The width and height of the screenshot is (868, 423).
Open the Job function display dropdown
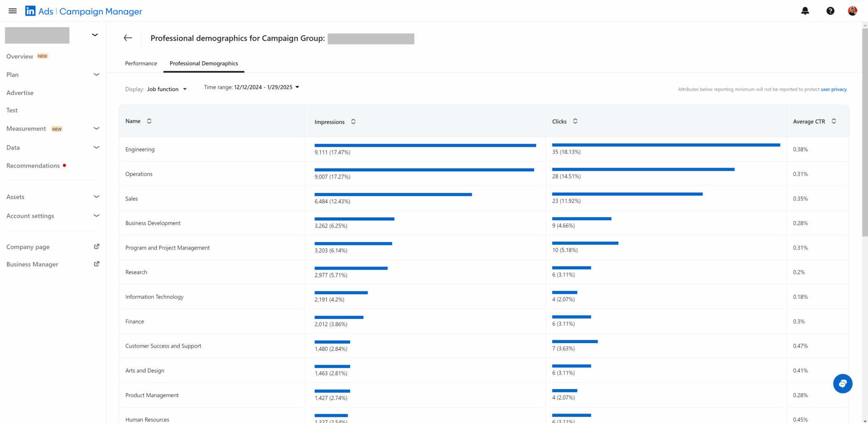click(167, 89)
